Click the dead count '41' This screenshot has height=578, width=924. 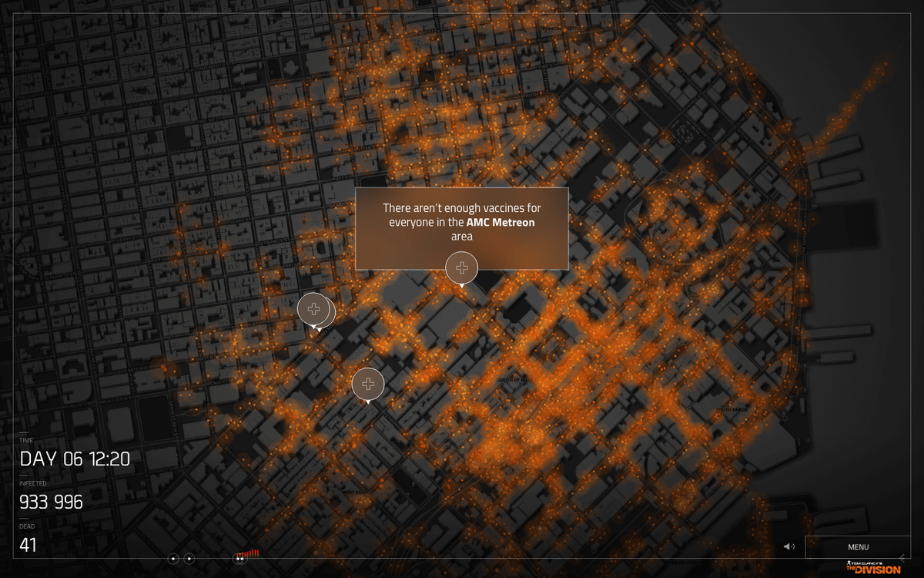(x=28, y=545)
